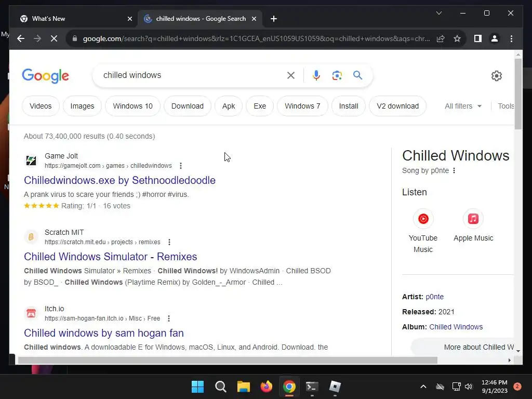The image size is (532, 399).
Task: Select the Install filter chip
Action: [349, 106]
